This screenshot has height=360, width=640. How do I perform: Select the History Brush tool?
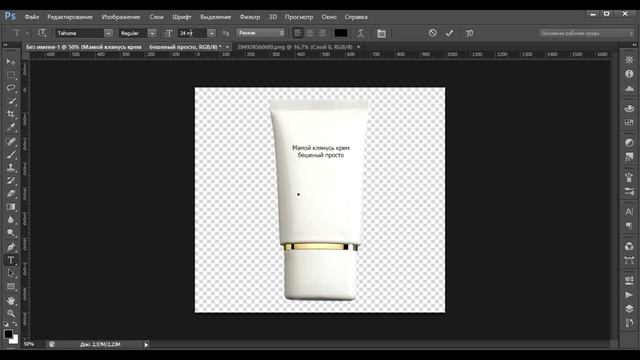(11, 180)
